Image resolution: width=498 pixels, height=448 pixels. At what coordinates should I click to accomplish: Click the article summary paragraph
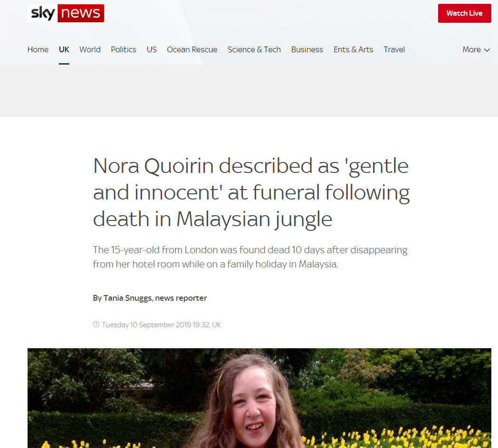[250, 257]
